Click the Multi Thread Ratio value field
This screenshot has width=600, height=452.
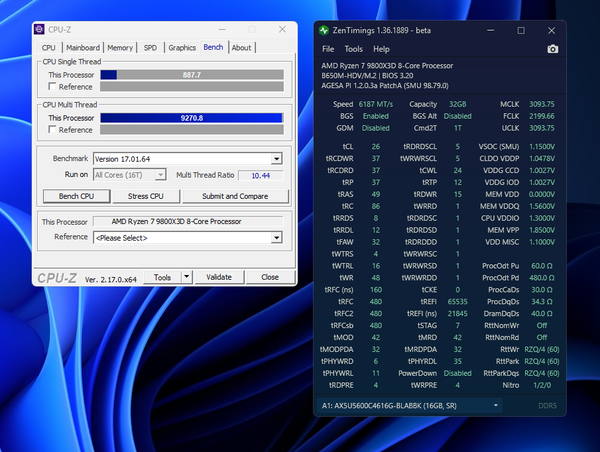coord(261,175)
